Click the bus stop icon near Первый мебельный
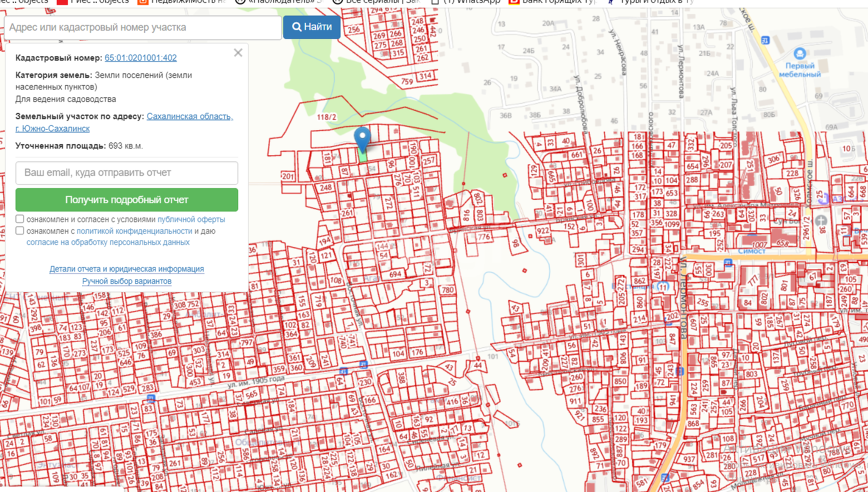The width and height of the screenshot is (868, 492). click(x=765, y=40)
